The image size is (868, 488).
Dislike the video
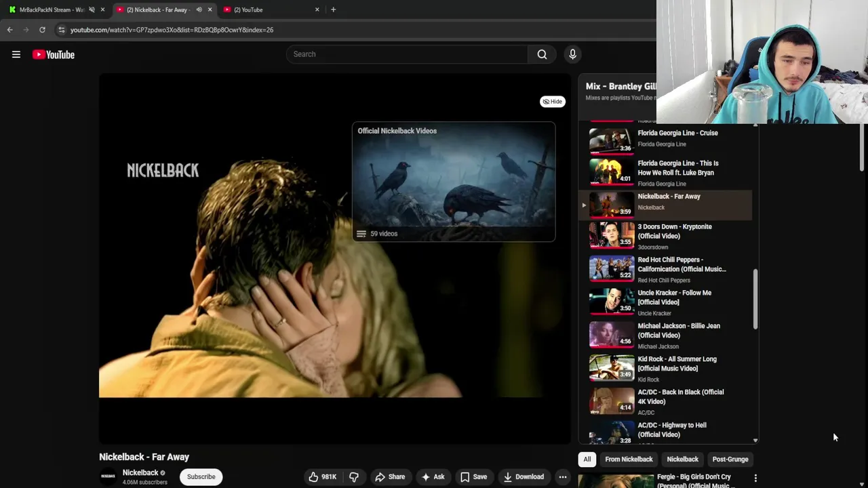tap(354, 477)
